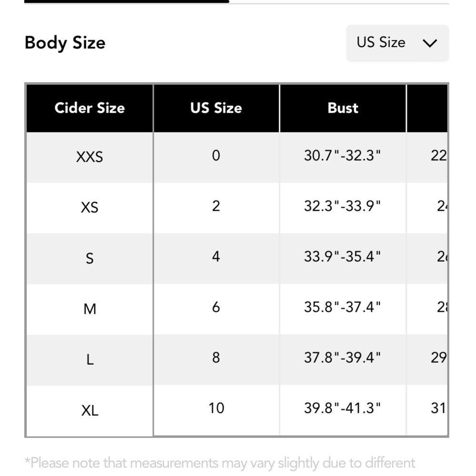Select the L size cell
476x476 pixels.
click(89, 360)
